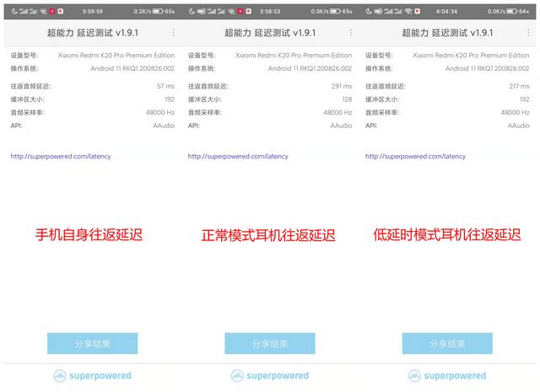
Task: Tap moon do-not-disturb icon in 3:58:53 status bar
Action: tap(192, 11)
